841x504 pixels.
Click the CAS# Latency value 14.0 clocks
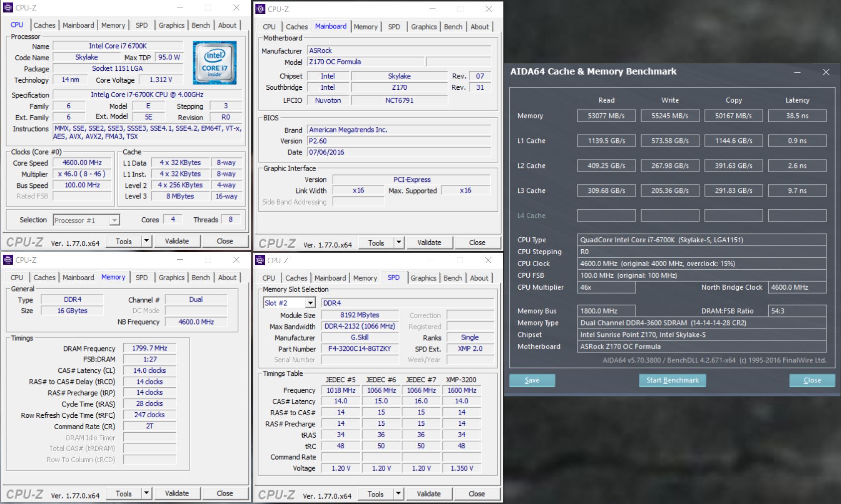point(150,370)
